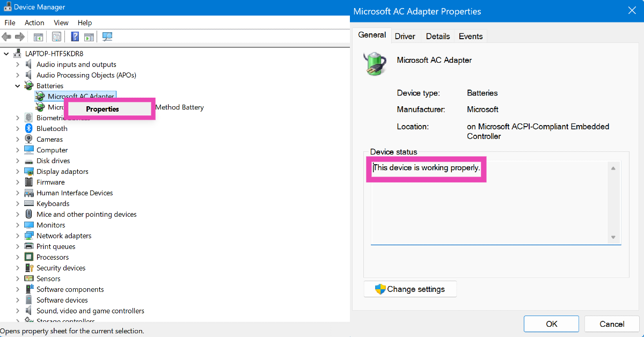Switch to the Events tab
The width and height of the screenshot is (644, 337).
(470, 36)
